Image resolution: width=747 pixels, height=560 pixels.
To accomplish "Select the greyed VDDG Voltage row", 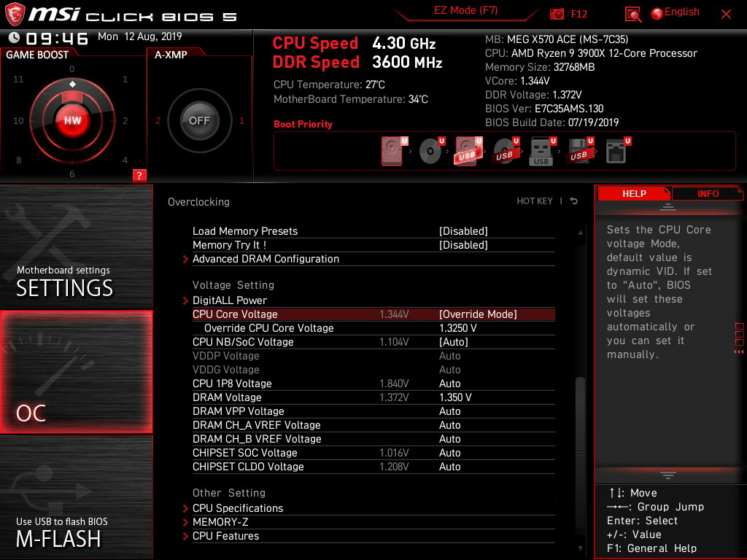I will 373,370.
